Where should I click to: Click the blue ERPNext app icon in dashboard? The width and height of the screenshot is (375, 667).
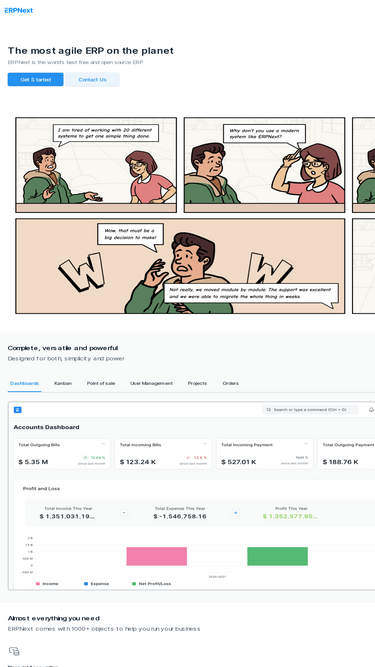17,410
